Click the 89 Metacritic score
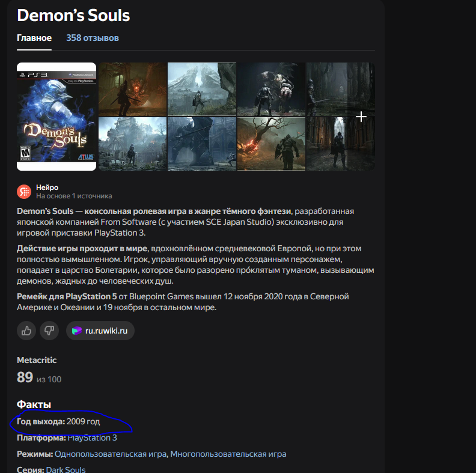Viewport: 476px width, 473px height. tap(25, 377)
